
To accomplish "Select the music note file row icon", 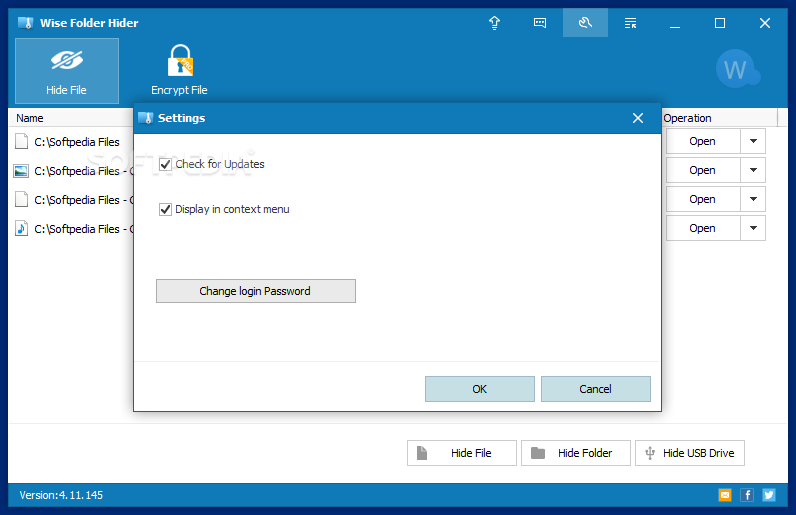I will [x=21, y=229].
